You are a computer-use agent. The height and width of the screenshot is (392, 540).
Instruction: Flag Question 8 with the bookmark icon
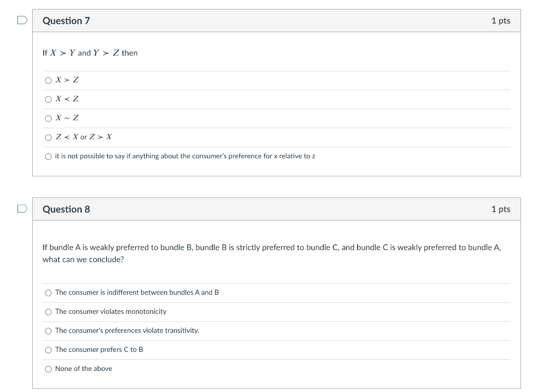tap(22, 209)
